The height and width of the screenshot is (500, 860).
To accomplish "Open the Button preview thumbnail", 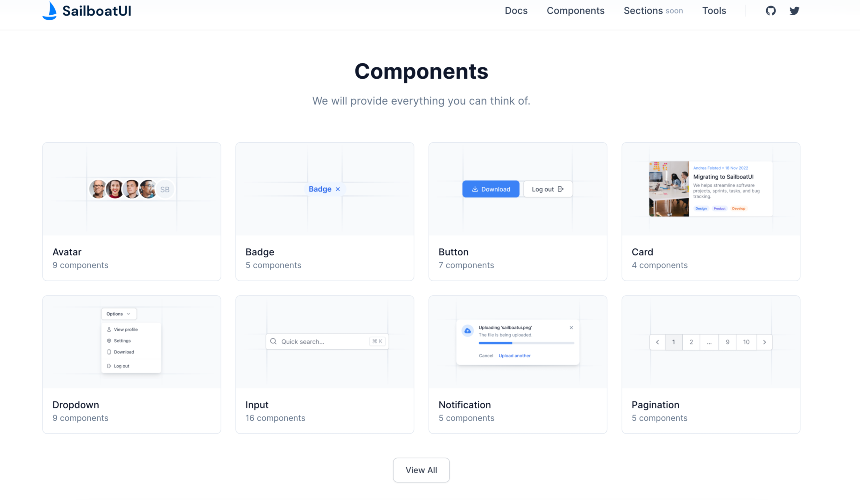I will pyautogui.click(x=518, y=189).
